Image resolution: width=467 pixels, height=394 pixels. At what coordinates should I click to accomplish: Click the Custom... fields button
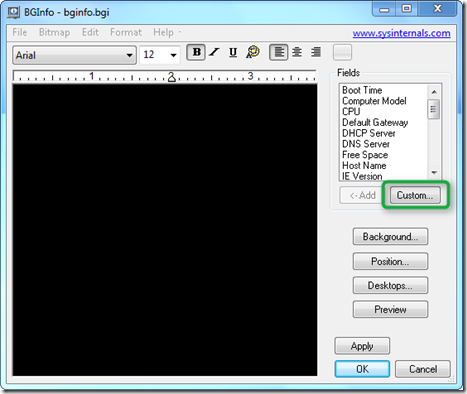(415, 195)
